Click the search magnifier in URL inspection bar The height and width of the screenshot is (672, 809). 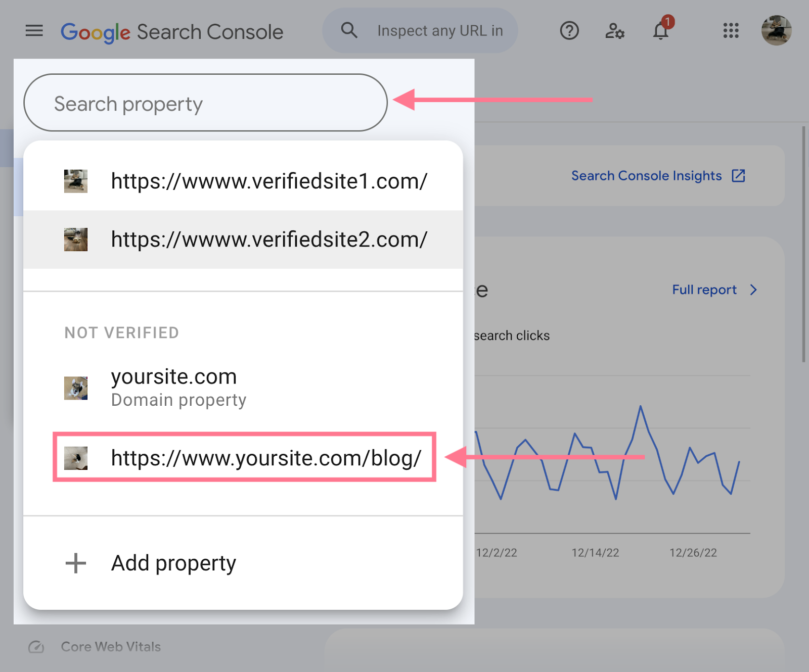[348, 30]
